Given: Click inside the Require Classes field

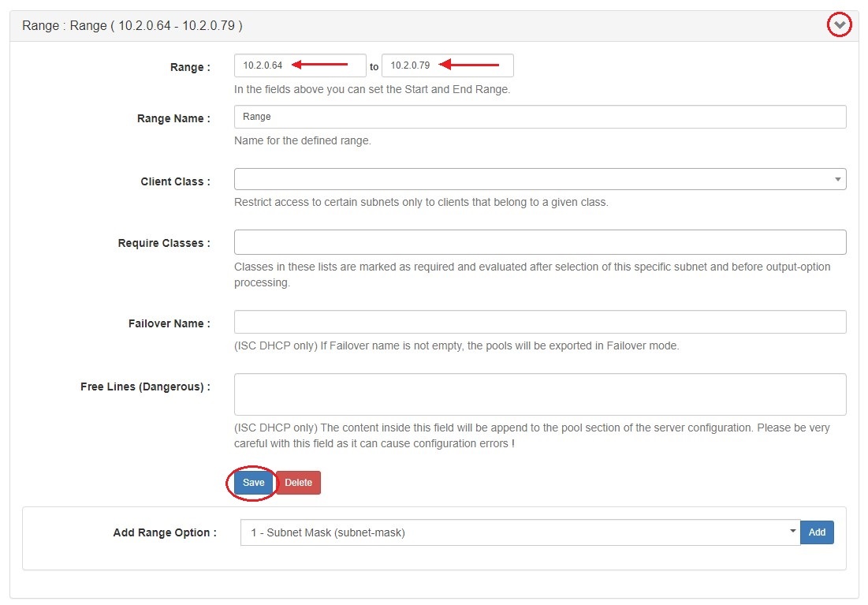Looking at the screenshot, I should (539, 242).
